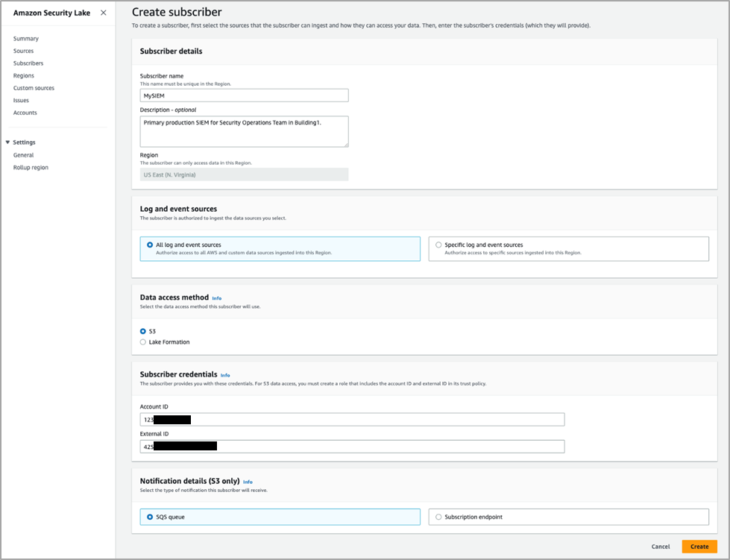Open the Data access method Info link
Screen dimensions: 730x560
[x=216, y=297]
